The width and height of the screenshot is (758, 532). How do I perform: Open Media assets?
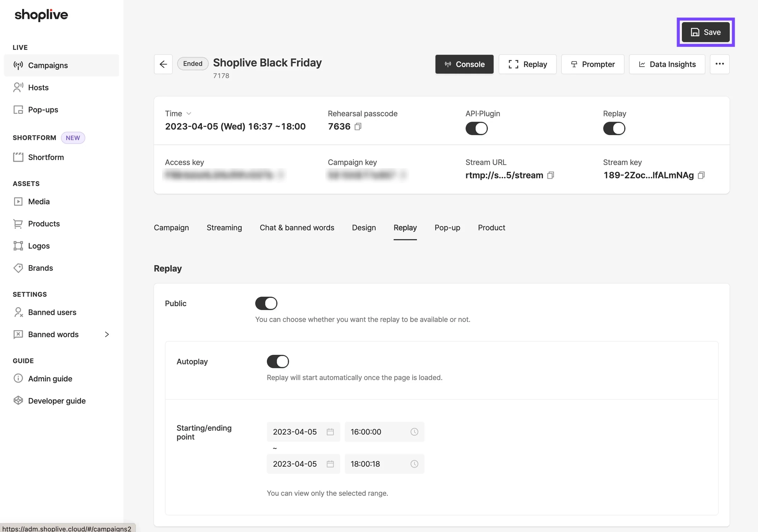point(61,201)
